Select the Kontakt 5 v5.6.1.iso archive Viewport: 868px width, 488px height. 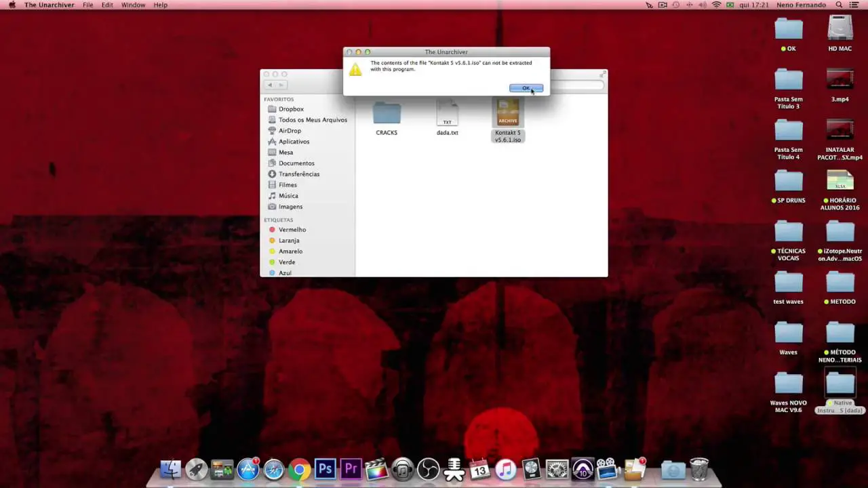pos(507,120)
